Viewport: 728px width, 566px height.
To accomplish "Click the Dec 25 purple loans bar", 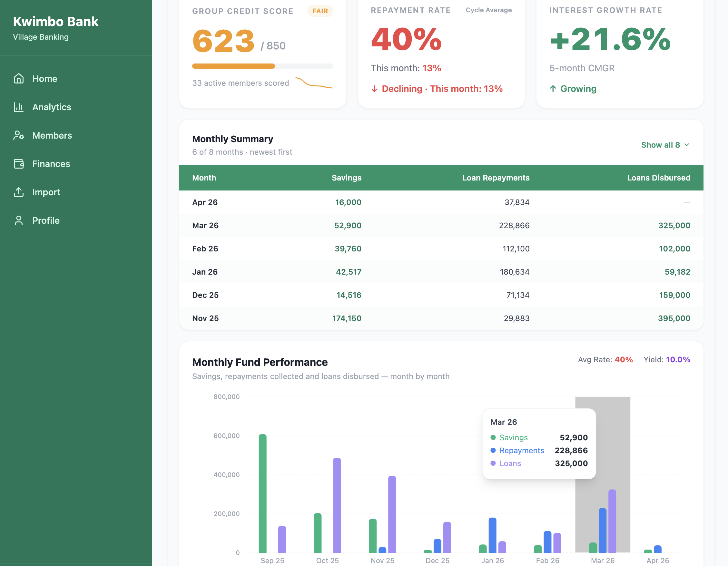I will (x=447, y=537).
